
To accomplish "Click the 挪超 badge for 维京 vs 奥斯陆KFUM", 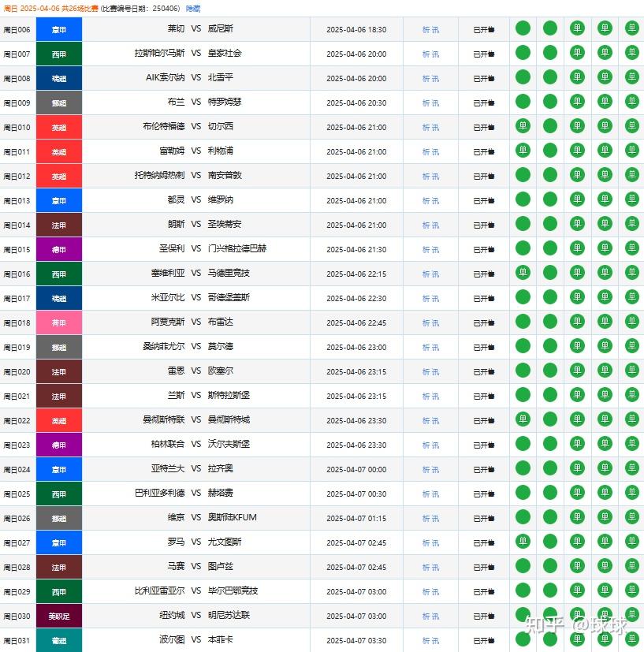I will pyautogui.click(x=58, y=518).
